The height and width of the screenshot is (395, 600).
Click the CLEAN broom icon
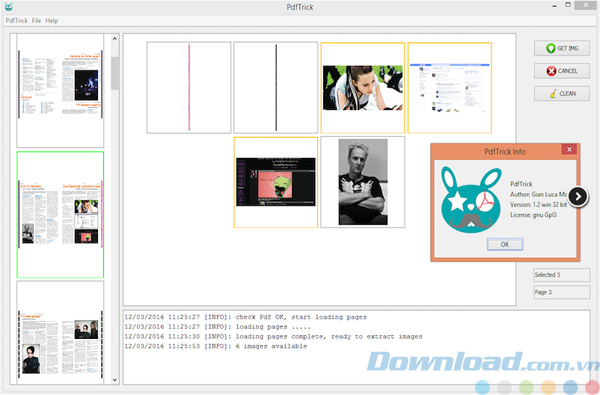click(553, 93)
